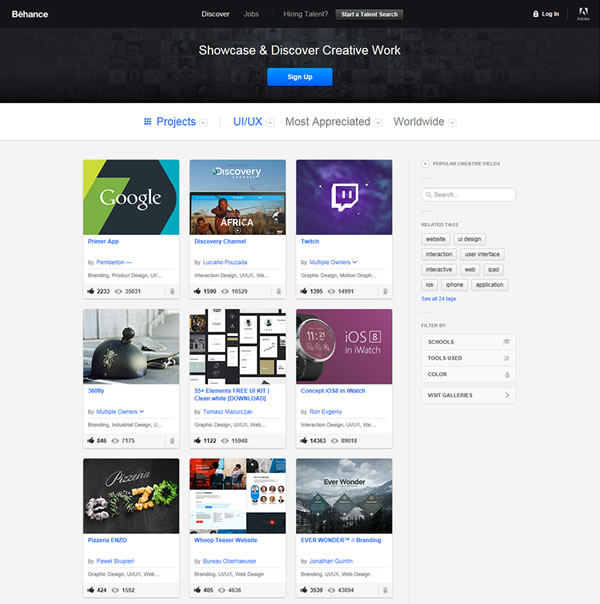
Task: Click the Tools Used icon
Action: 507,358
